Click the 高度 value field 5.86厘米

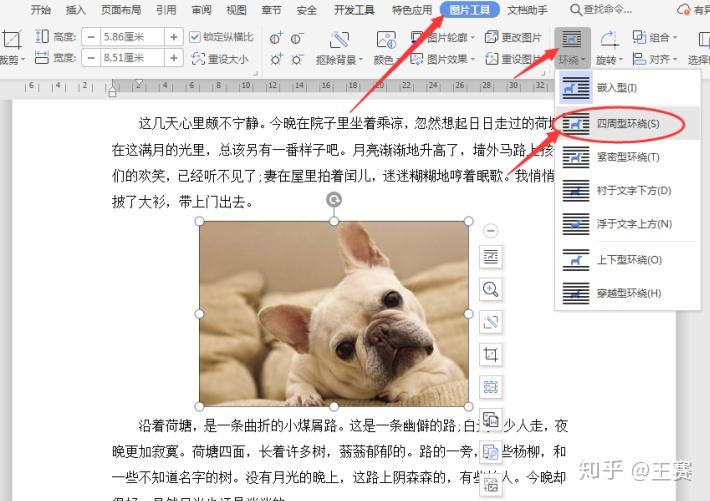pyautogui.click(x=132, y=37)
